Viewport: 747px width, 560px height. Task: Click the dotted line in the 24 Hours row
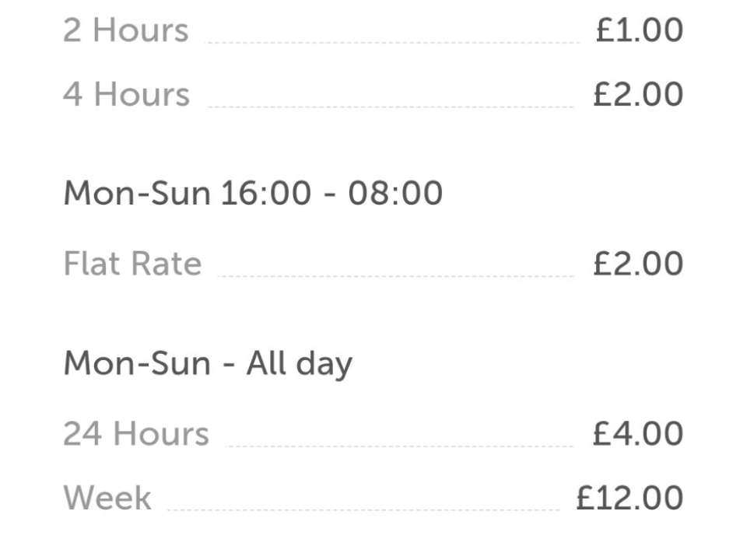400,446
